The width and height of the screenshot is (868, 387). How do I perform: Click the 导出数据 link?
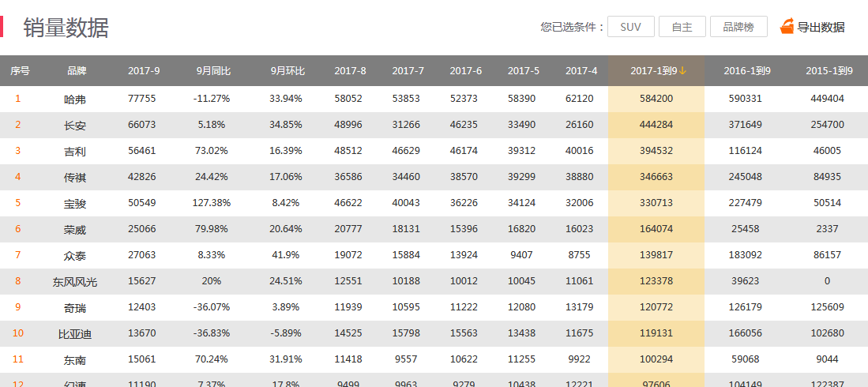(x=821, y=27)
